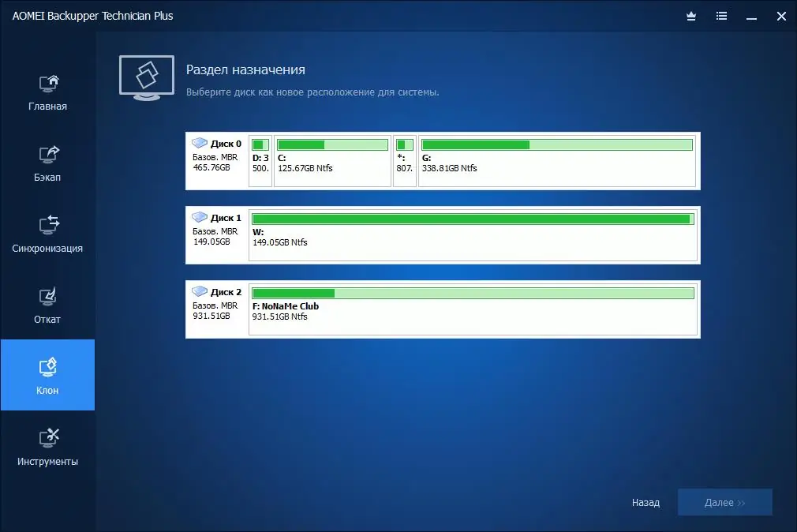Select the Клон clone section
Viewport: 797px width, 532px height.
47,375
